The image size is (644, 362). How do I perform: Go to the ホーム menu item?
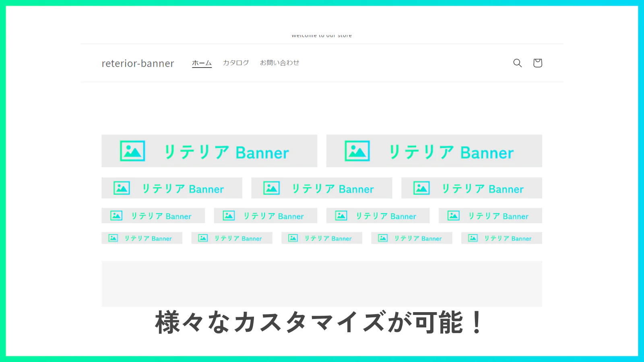click(x=202, y=63)
